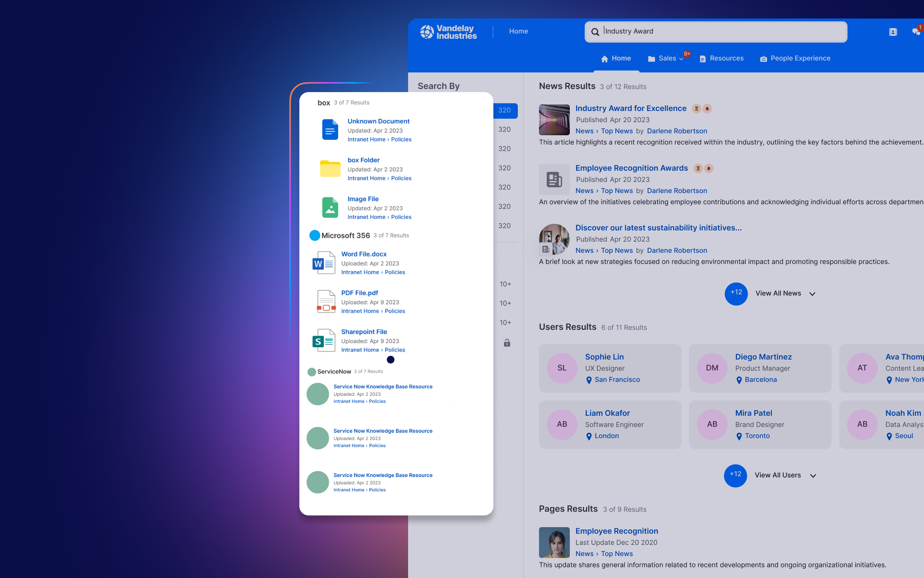Click the SL avatar for Sophie Lin
The image size is (924, 578).
pyautogui.click(x=562, y=368)
